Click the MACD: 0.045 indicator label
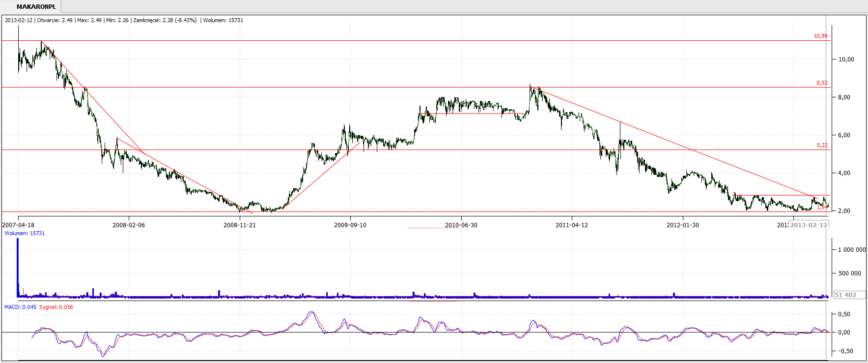The height and width of the screenshot is (363, 868). 20,307
